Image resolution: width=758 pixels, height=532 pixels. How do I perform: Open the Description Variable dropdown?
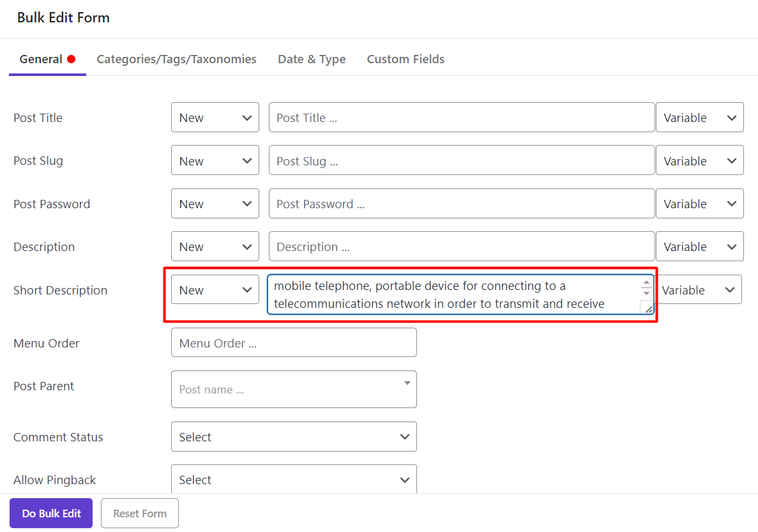point(699,247)
